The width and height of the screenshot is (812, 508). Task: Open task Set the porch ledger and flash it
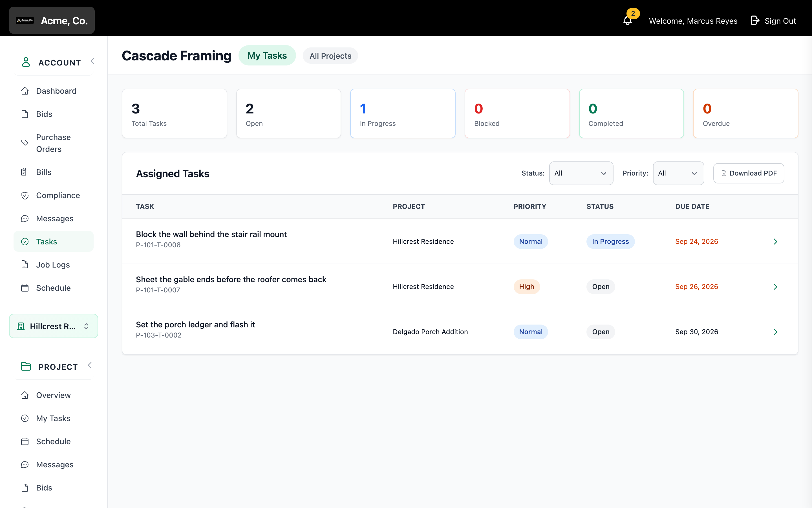pos(195,325)
